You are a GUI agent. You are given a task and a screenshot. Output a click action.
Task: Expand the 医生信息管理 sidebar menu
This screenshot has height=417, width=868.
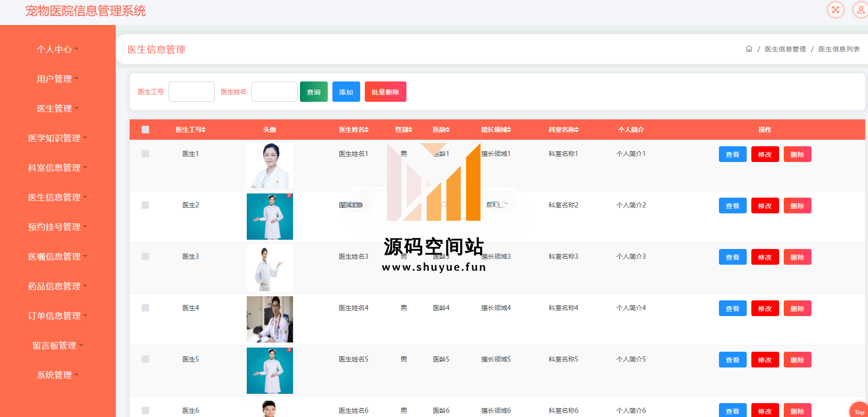pyautogui.click(x=58, y=197)
